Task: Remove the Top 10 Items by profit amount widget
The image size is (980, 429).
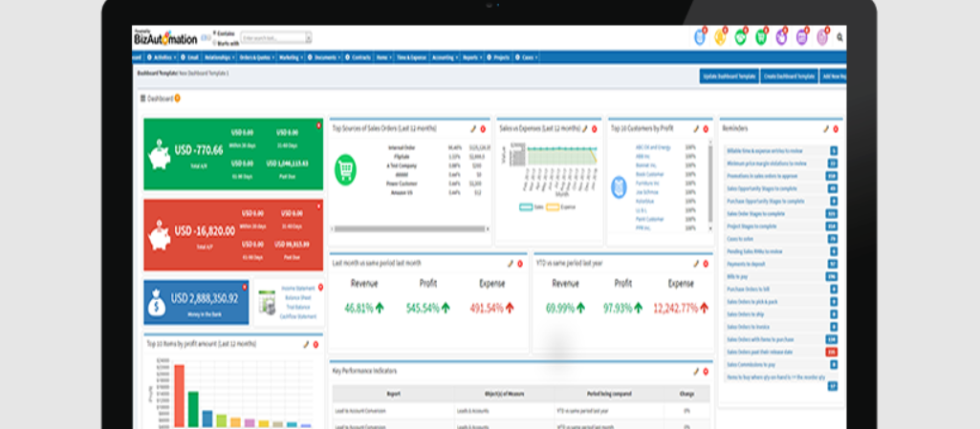Action: click(316, 344)
